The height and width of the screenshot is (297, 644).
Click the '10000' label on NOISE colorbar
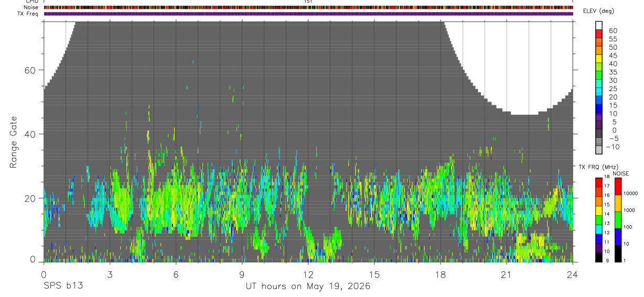pyautogui.click(x=630, y=194)
